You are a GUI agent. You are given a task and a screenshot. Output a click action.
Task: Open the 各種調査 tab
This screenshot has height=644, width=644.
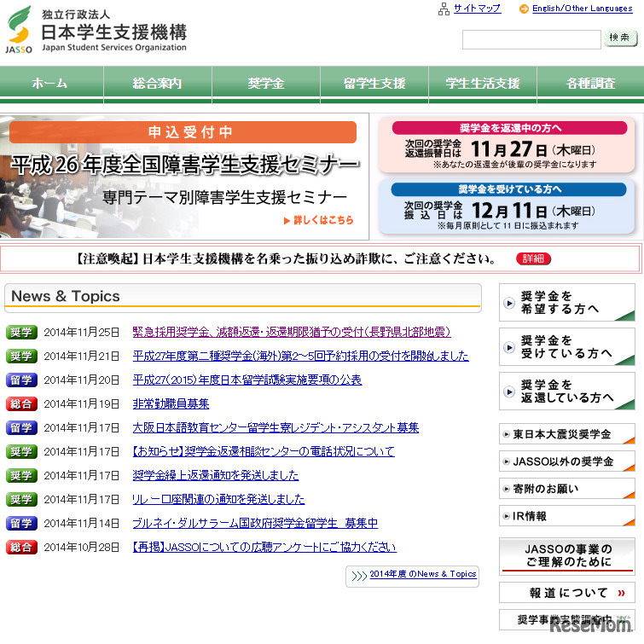coord(590,84)
